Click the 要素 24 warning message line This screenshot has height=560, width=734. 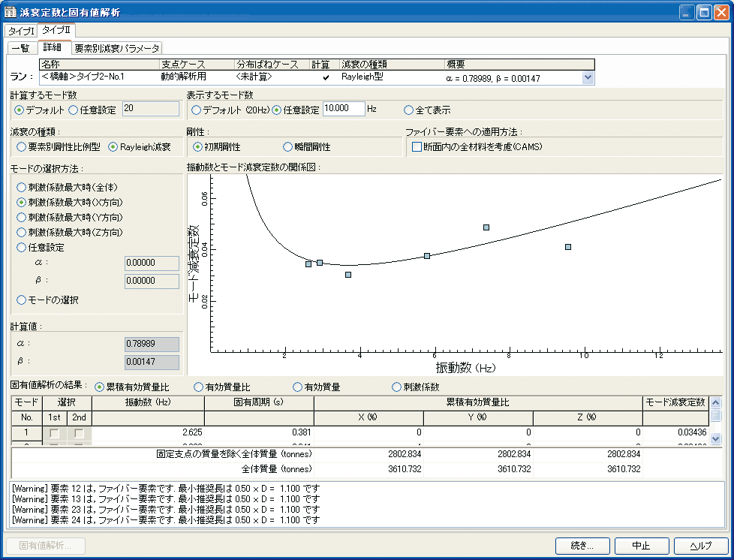[x=166, y=520]
